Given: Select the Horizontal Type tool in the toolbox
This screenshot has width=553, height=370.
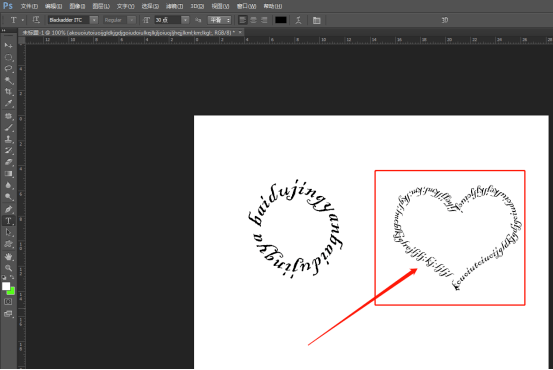Looking at the screenshot, I should click(8, 221).
